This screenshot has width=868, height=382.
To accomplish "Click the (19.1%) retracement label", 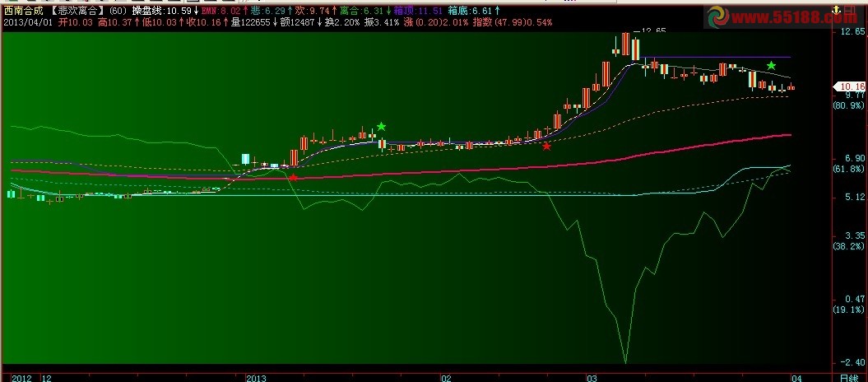I will pyautogui.click(x=848, y=309).
